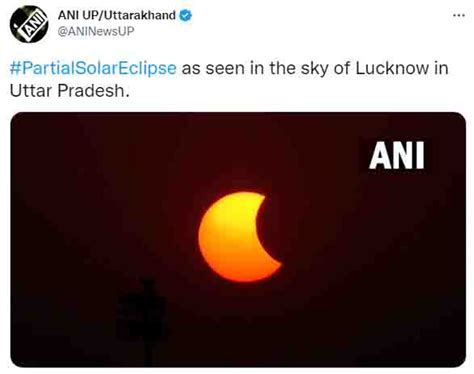Open the three-dot more options menu

coord(459,15)
